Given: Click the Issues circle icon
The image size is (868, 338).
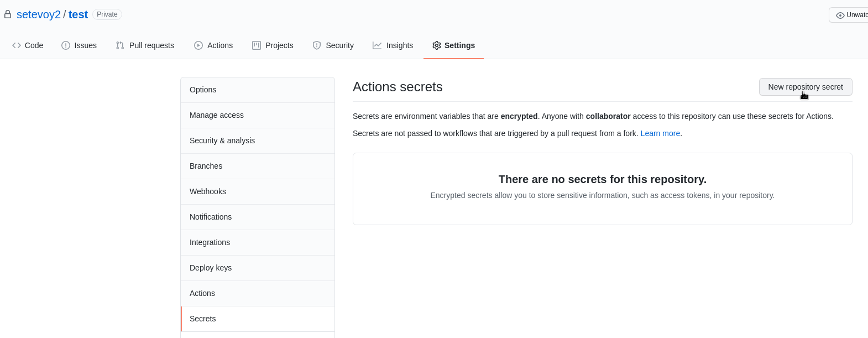Looking at the screenshot, I should coord(66,45).
